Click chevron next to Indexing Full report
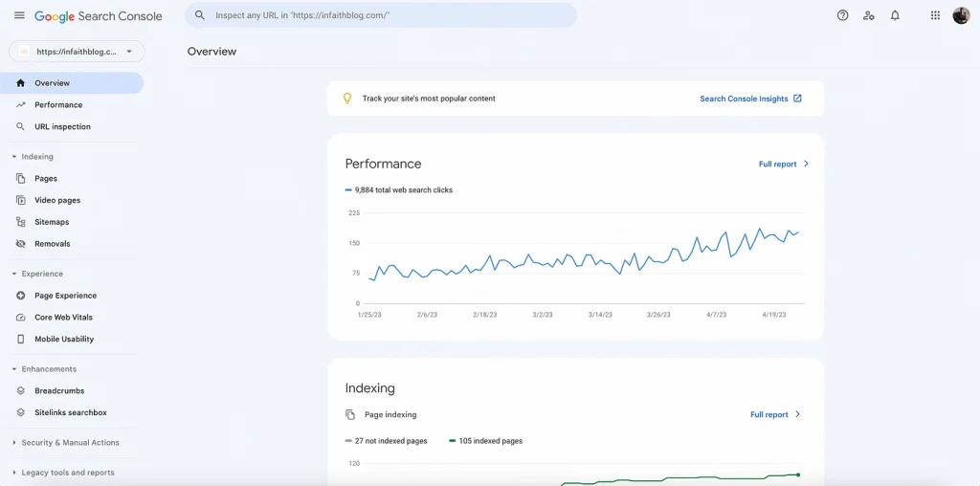The height and width of the screenshot is (486, 980). 797,415
